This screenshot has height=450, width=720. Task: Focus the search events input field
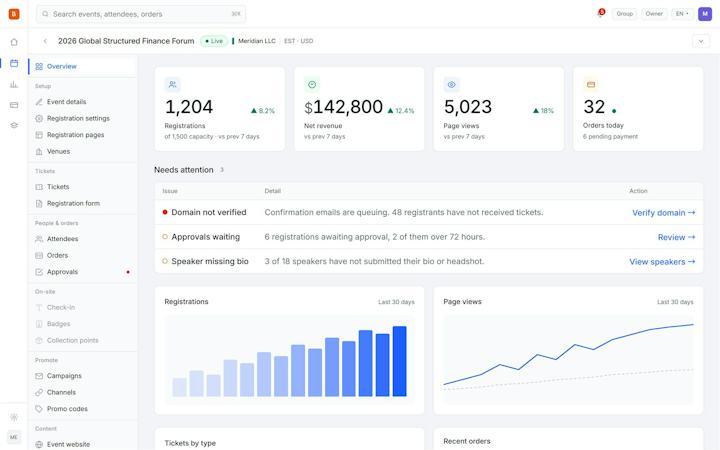coord(141,14)
